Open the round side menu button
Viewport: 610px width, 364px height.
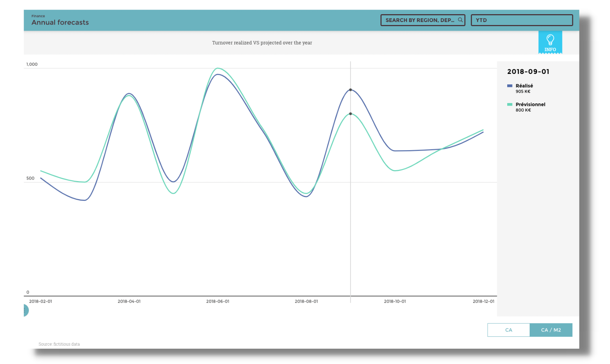tap(25, 310)
